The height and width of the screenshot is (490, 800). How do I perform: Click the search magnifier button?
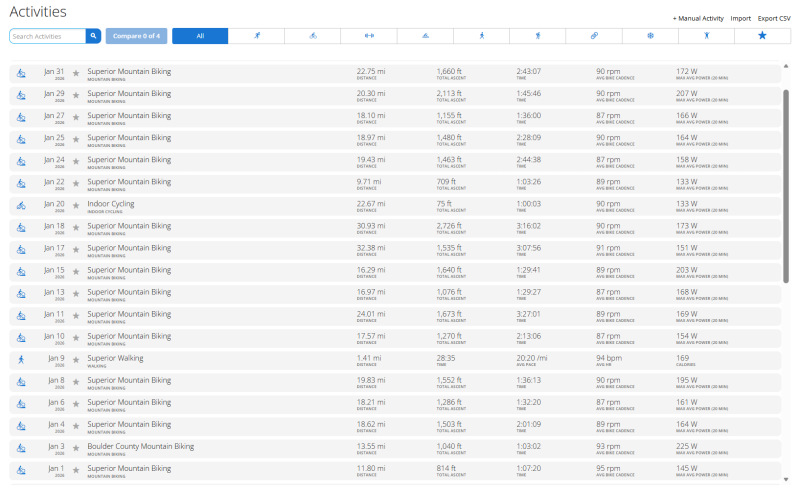point(93,36)
